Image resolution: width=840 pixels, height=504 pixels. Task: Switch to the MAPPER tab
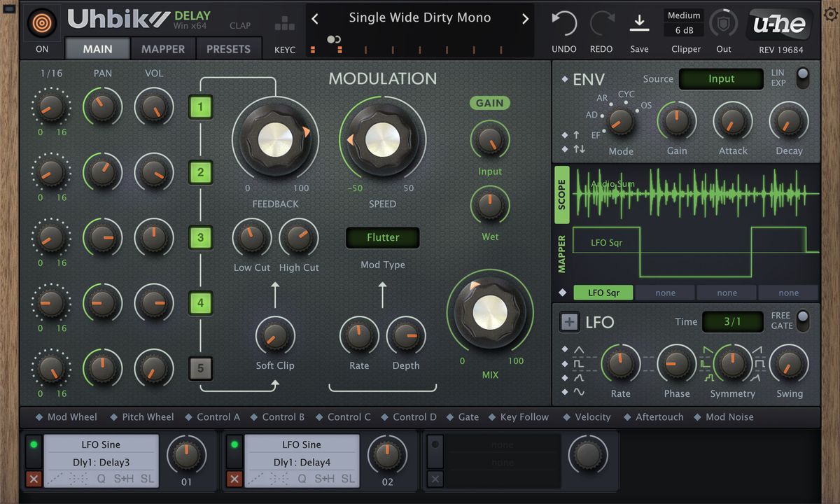coord(163,49)
